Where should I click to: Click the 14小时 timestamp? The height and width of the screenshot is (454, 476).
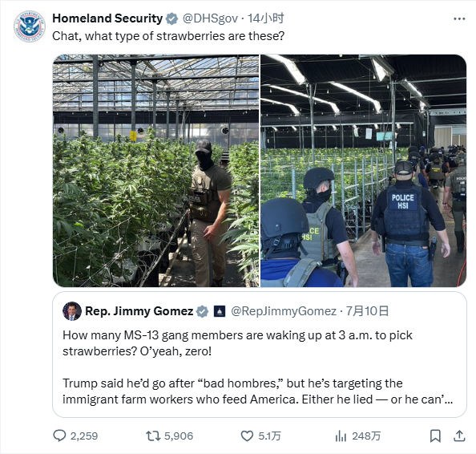pos(265,18)
